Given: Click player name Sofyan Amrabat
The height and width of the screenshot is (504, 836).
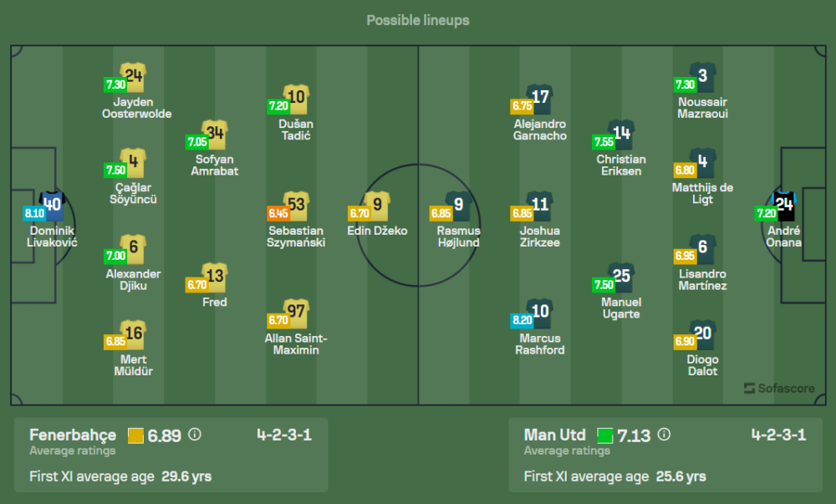Looking at the screenshot, I should 215,165.
